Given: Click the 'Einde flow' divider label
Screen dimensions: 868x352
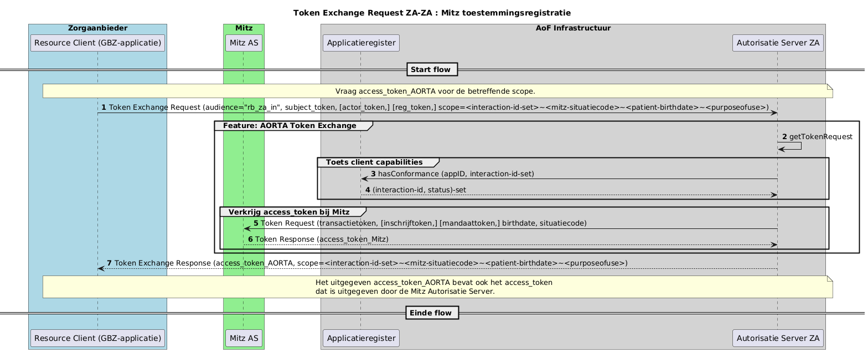Looking at the screenshot, I should 431,313.
